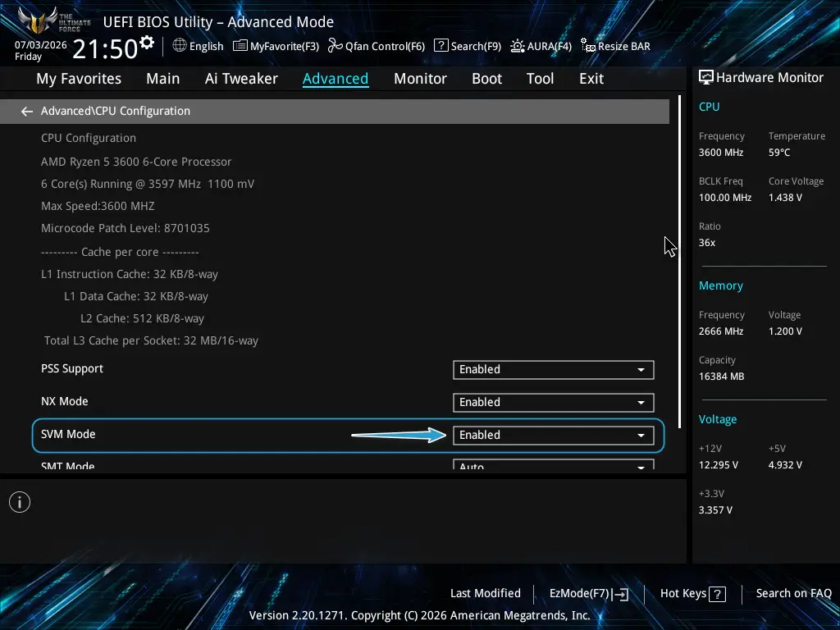Open the Ai Tweaker tab

(x=241, y=79)
